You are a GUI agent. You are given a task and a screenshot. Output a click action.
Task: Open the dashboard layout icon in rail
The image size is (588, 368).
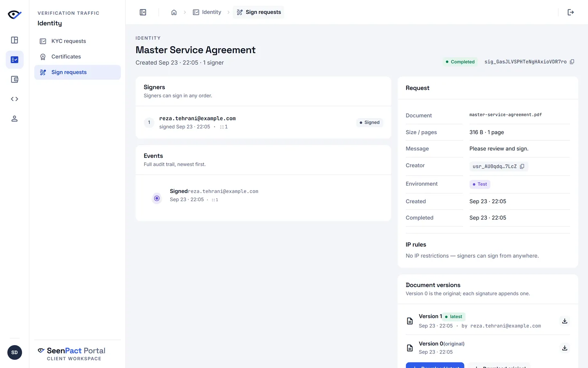coord(14,40)
